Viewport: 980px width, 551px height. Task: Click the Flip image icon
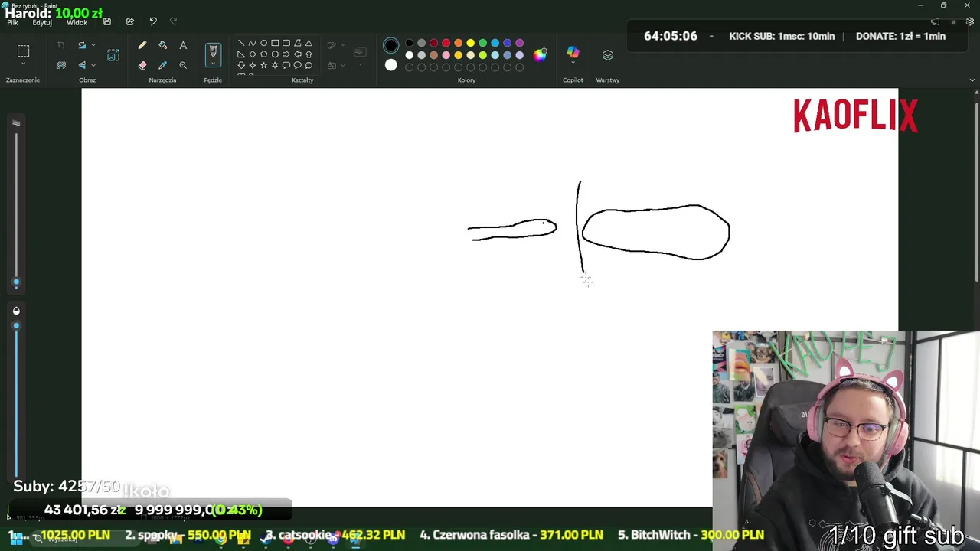coord(82,65)
